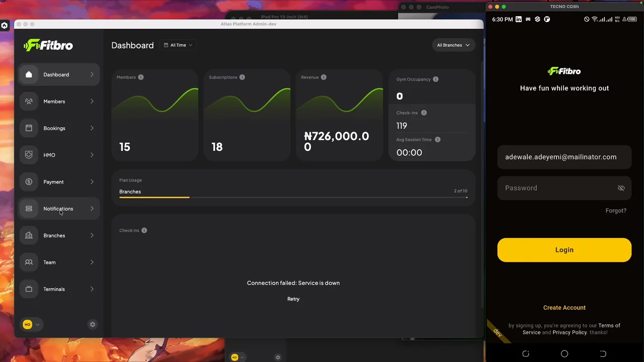Screen dimensions: 644x362
Task: Open the All Time date range dropdown
Action: pyautogui.click(x=178, y=45)
